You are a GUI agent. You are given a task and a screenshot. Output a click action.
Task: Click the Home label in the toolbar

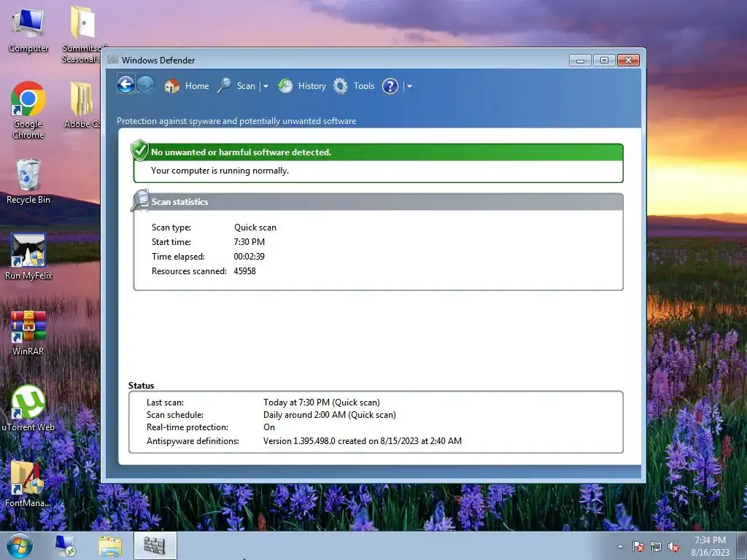197,86
